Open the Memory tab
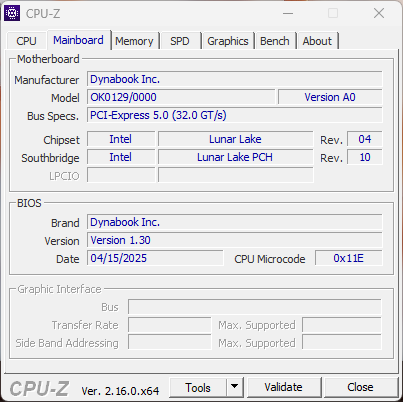Screen dimensions: 403x402 (134, 41)
